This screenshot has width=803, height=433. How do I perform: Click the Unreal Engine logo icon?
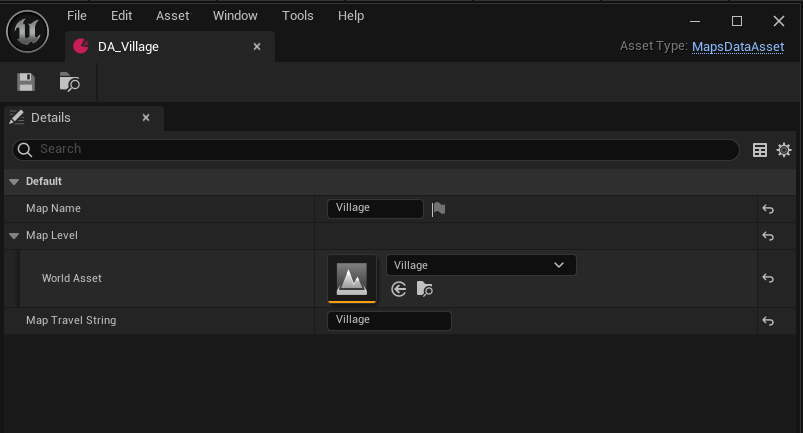tap(28, 32)
